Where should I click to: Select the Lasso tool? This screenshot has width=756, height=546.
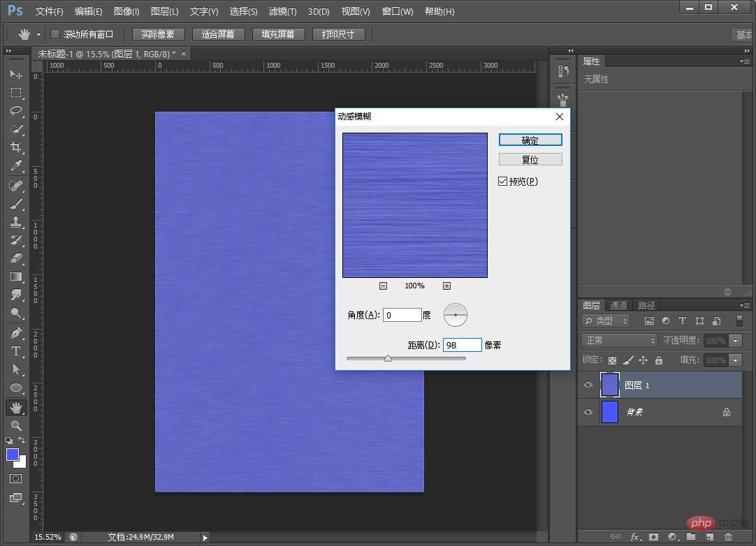(x=16, y=111)
